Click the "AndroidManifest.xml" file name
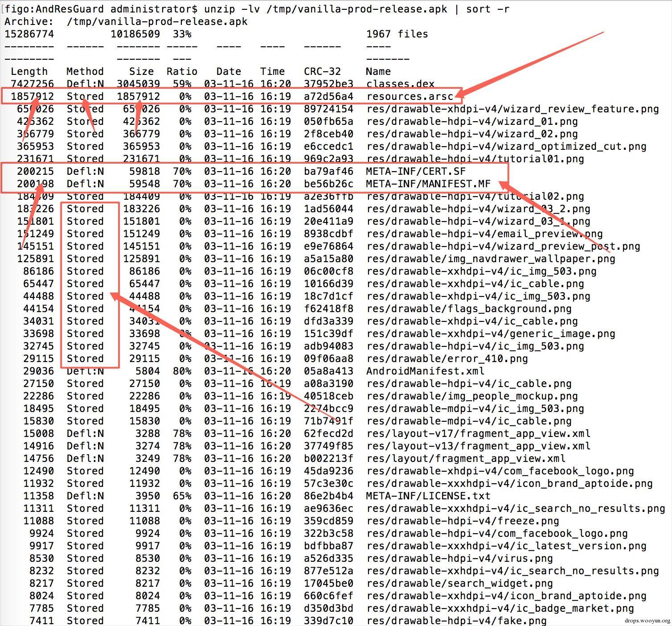 [x=425, y=371]
